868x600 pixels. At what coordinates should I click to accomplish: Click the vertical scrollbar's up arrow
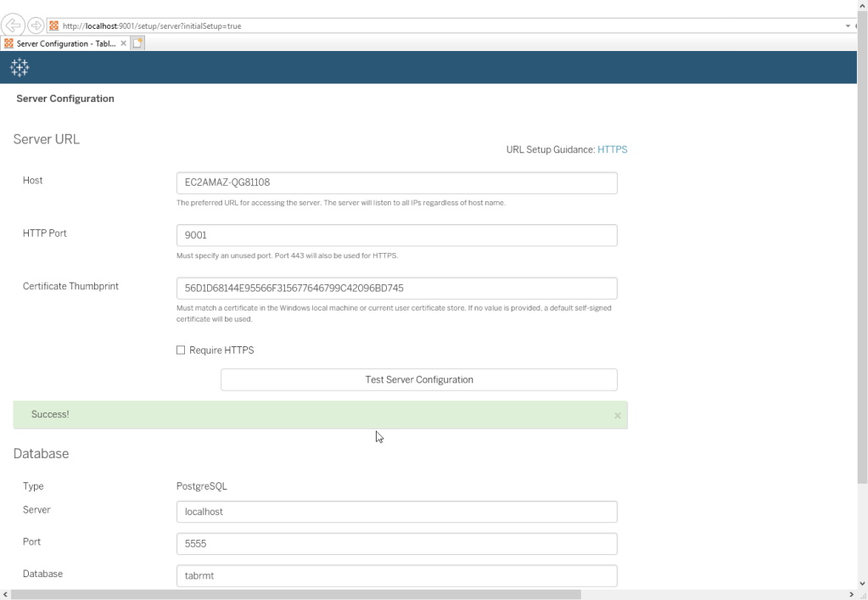pos(863,6)
